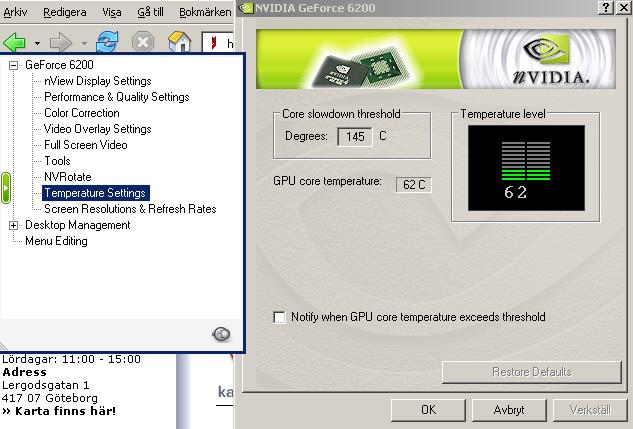
Task: Click the OK button
Action: 428,410
